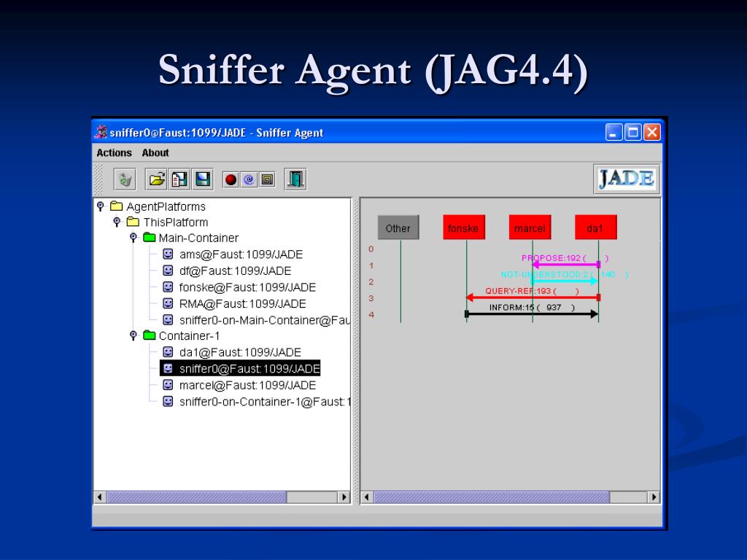Select marcel@Faust:1099/JADE agent
Screen dimensions: 747x560
point(239,385)
